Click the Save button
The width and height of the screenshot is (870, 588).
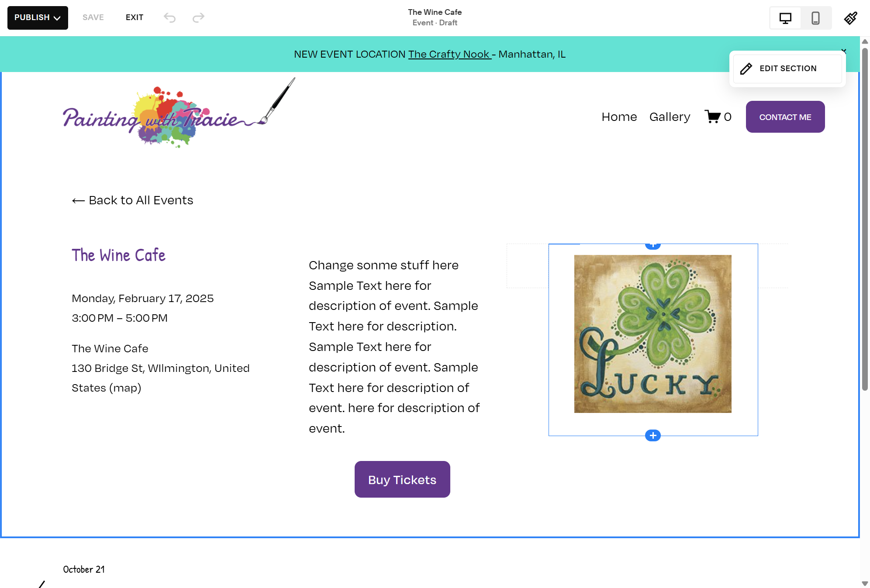pos(93,17)
